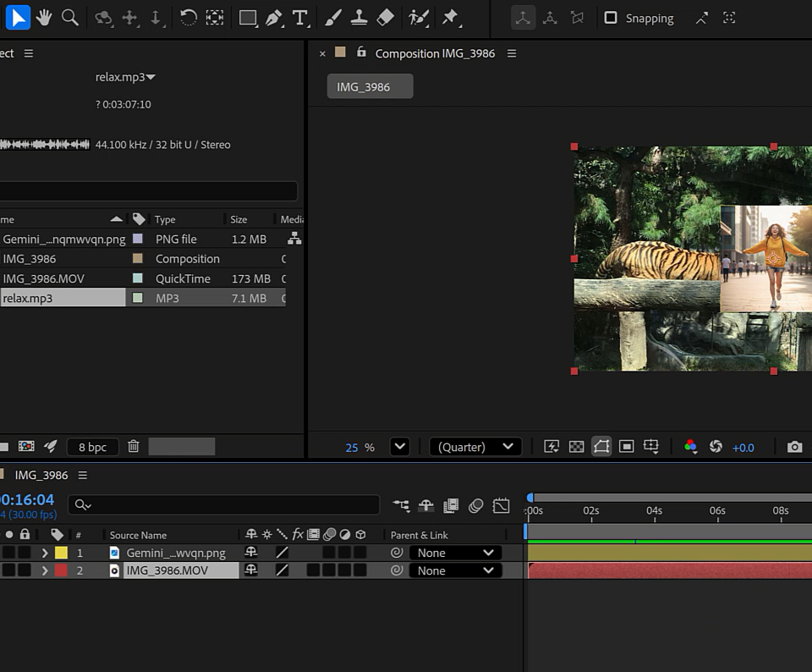The height and width of the screenshot is (672, 812).
Task: Open the parent dropdown for IMG_3986.MOV layer
Action: 455,570
